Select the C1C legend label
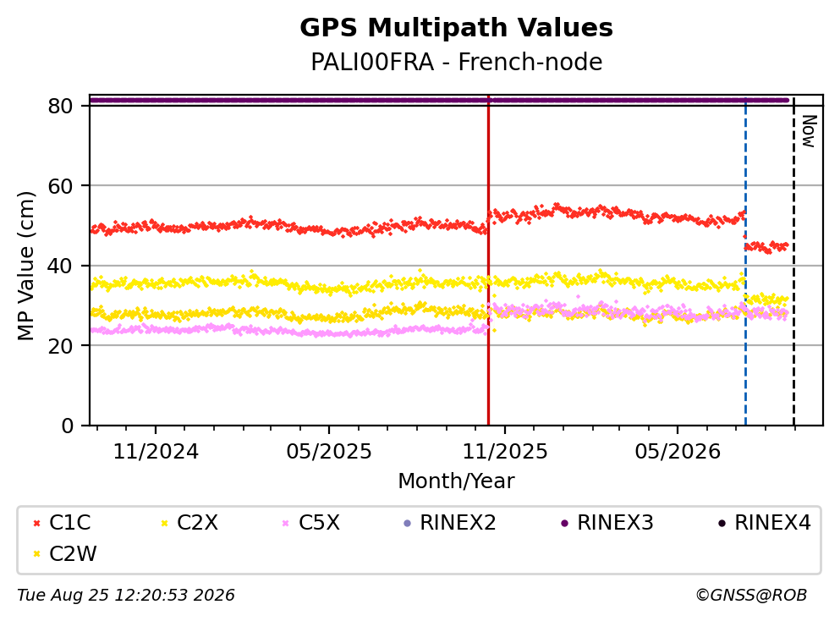This screenshot has width=840, height=621. [69, 523]
